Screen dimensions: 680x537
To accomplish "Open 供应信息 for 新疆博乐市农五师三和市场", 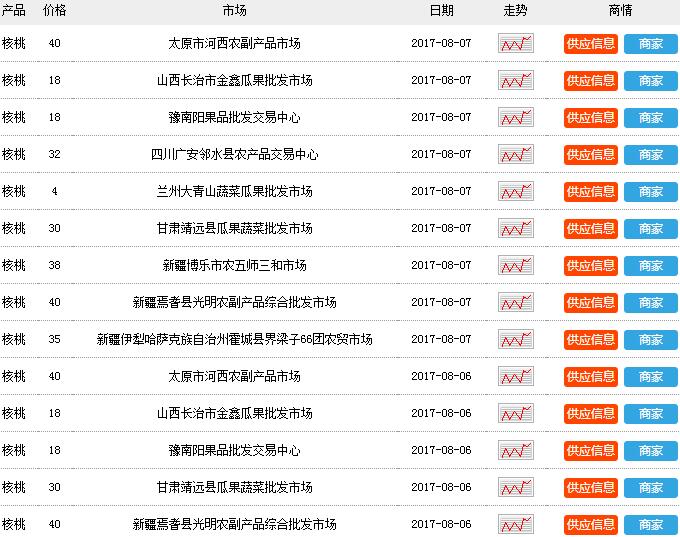I will [590, 265].
